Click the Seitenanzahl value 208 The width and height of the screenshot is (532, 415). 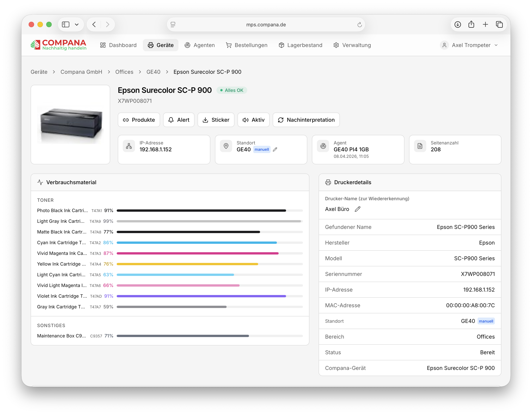[x=436, y=149]
